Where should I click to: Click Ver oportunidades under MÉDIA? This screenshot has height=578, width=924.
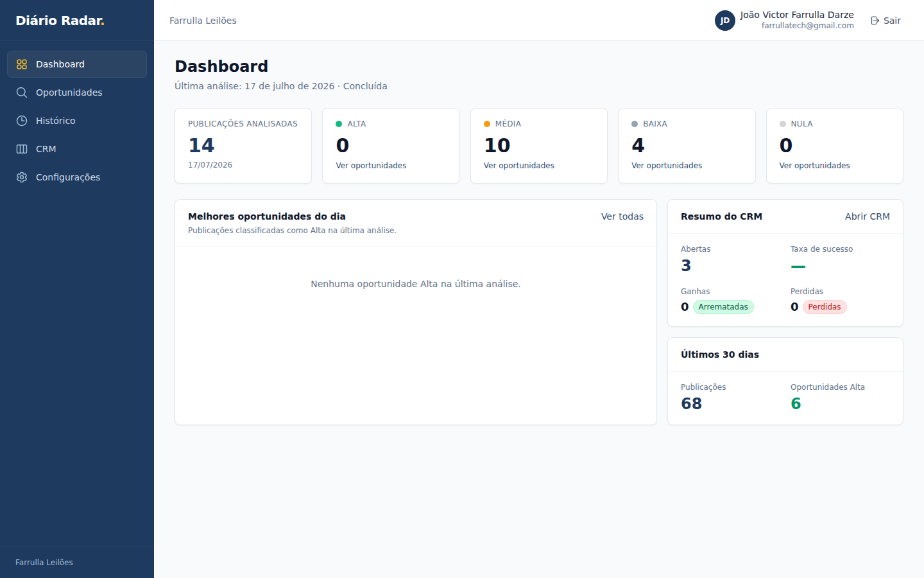pyautogui.click(x=519, y=166)
